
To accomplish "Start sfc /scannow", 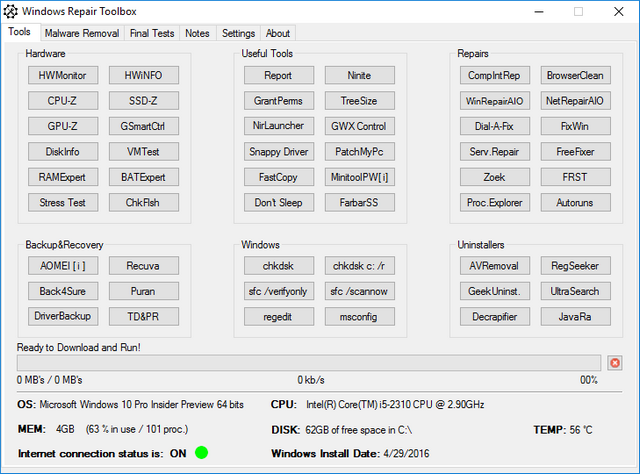I will 360,291.
